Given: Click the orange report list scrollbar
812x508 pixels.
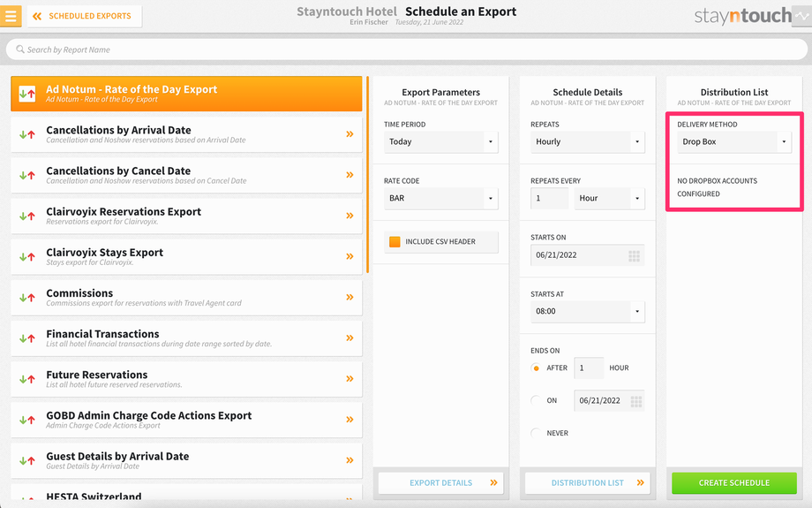Looking at the screenshot, I should pyautogui.click(x=368, y=175).
